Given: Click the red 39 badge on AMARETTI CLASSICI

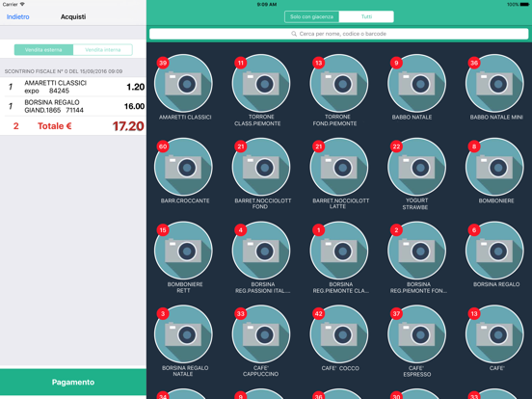Looking at the screenshot, I should 163,63.
